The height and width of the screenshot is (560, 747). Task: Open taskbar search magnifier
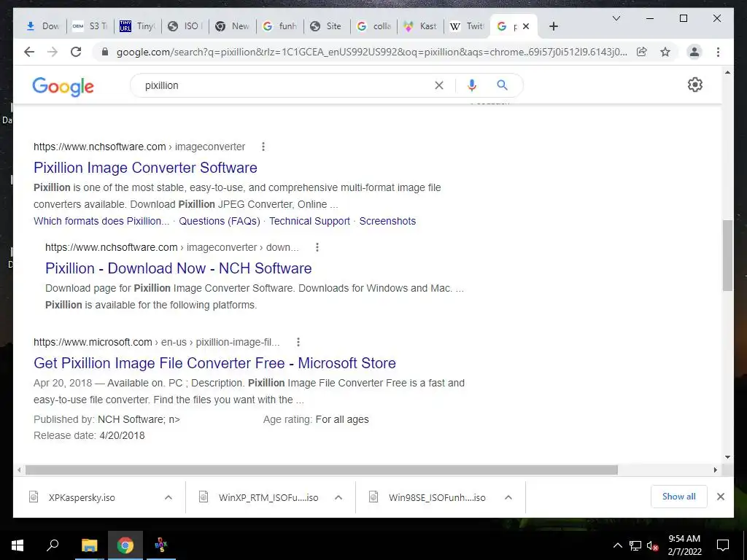[53, 545]
